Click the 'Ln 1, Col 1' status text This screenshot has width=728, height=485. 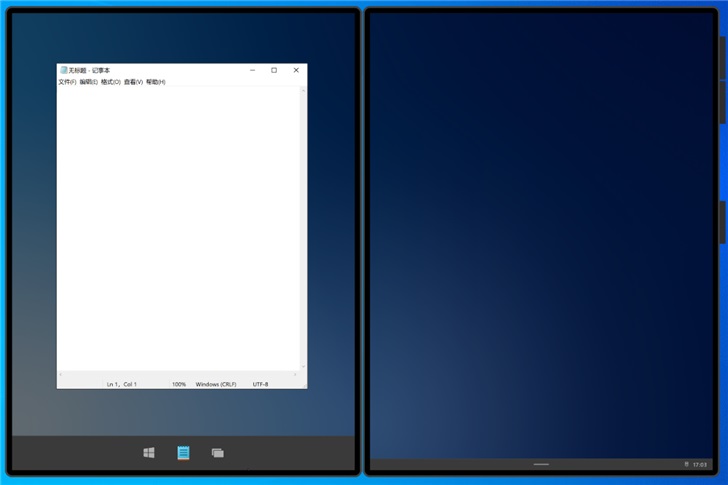pos(122,384)
